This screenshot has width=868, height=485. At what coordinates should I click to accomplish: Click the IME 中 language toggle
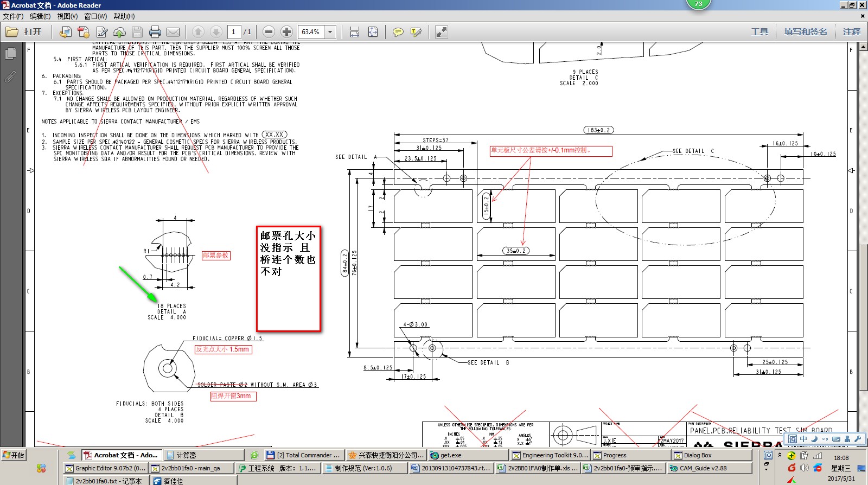tap(803, 439)
